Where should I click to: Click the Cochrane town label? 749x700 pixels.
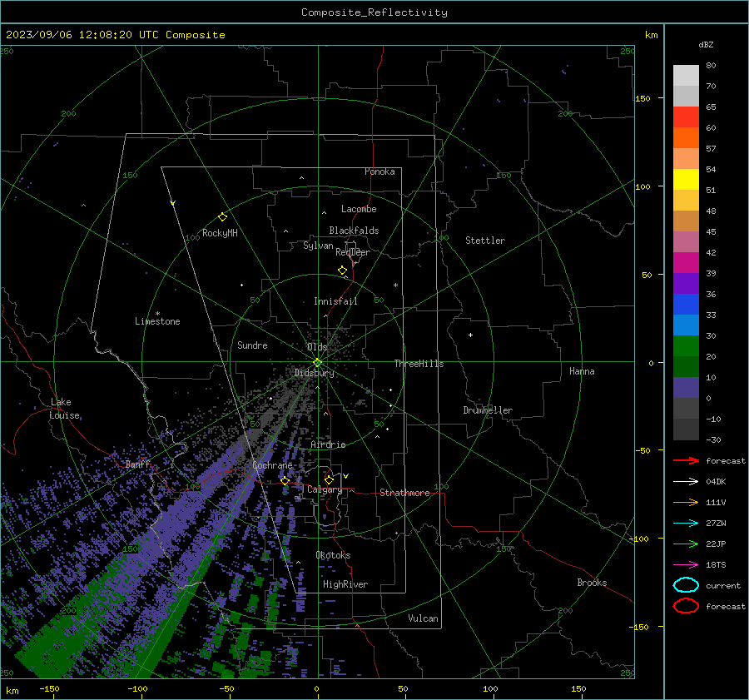(x=272, y=465)
